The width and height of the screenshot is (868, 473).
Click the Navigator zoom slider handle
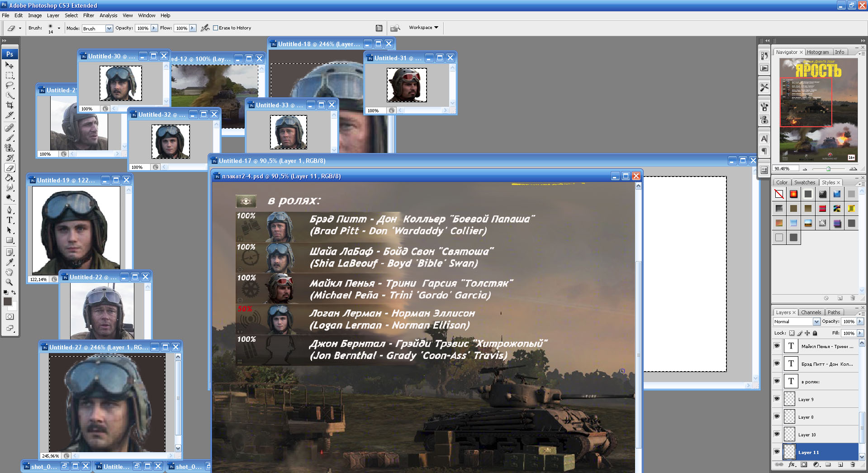click(x=828, y=169)
